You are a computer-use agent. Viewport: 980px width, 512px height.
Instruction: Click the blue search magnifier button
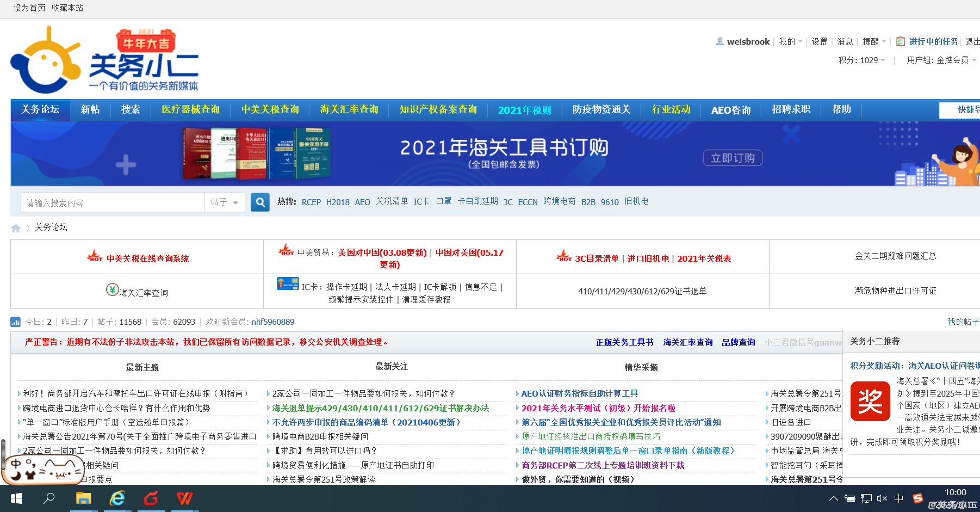tap(260, 202)
